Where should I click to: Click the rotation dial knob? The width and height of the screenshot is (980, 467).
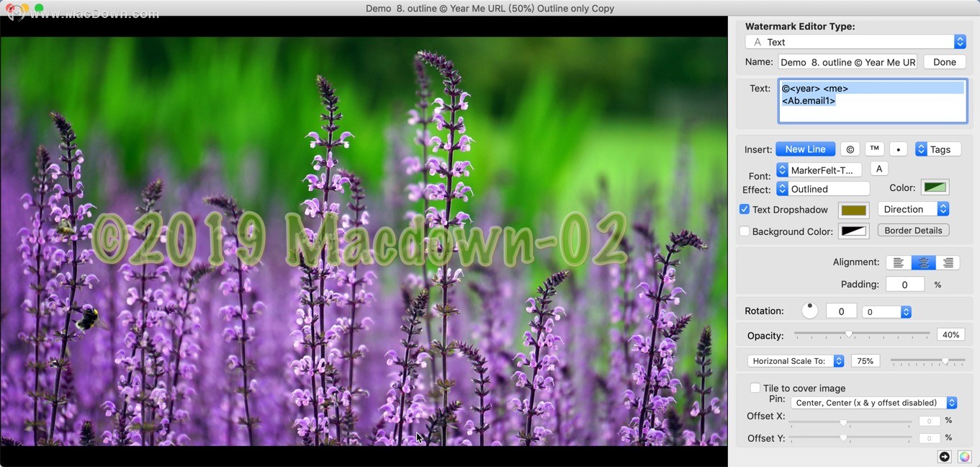coord(810,311)
